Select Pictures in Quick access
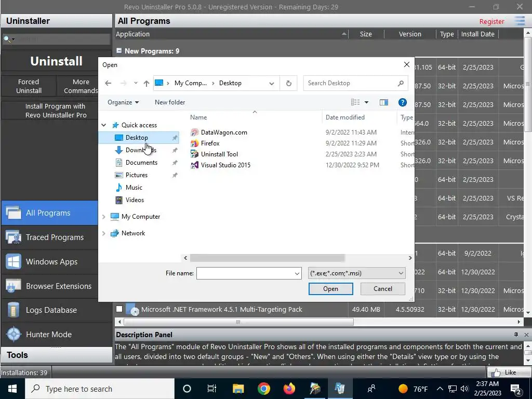This screenshot has width=532, height=399. pos(137,175)
